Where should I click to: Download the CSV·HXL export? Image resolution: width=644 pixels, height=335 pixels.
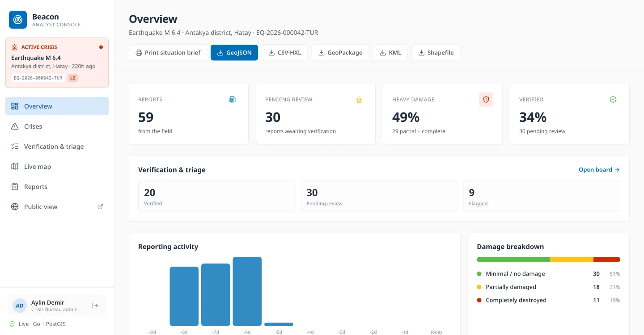(285, 53)
